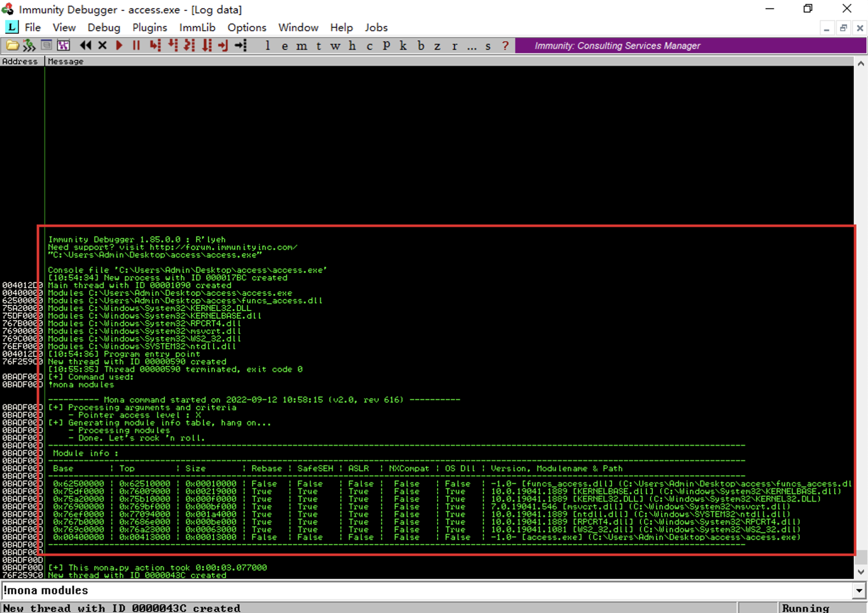Click the Execute till return icon

point(223,46)
